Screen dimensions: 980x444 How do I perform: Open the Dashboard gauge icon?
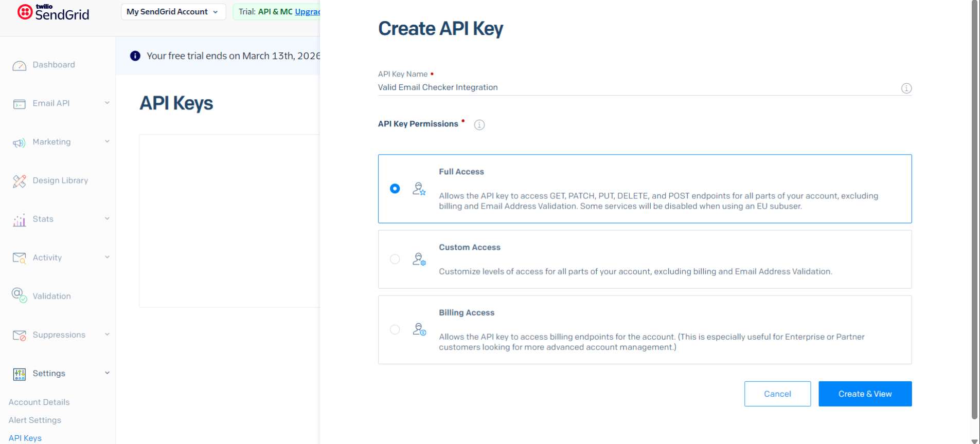[19, 66]
